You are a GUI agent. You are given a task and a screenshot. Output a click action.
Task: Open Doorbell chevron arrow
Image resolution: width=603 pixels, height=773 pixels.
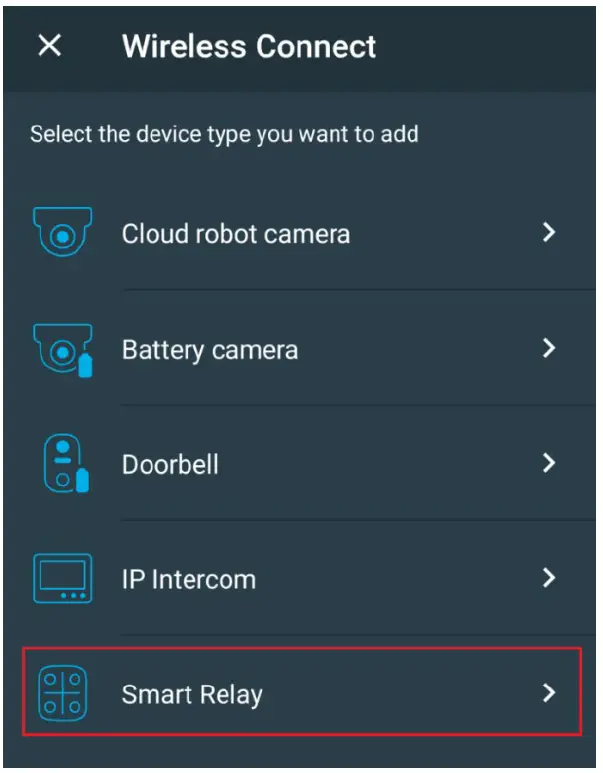tap(549, 462)
